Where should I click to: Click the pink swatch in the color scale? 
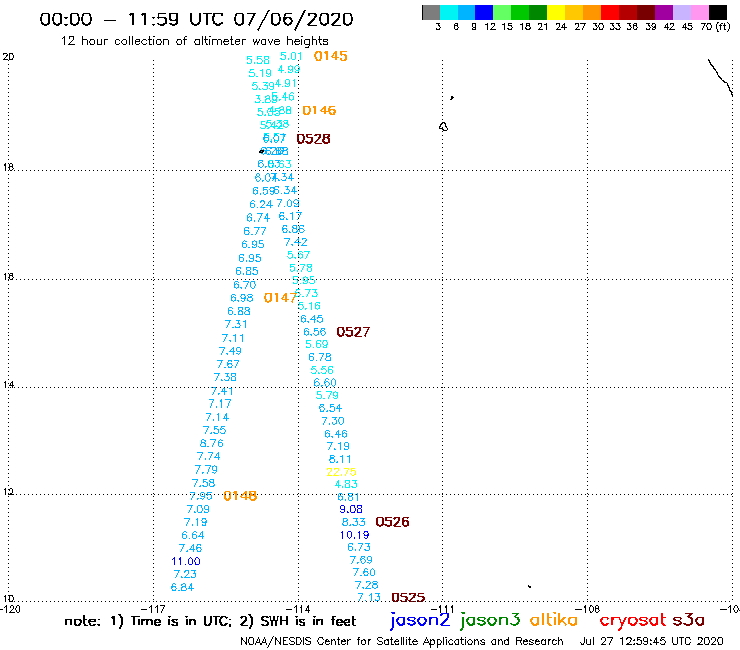coord(699,12)
